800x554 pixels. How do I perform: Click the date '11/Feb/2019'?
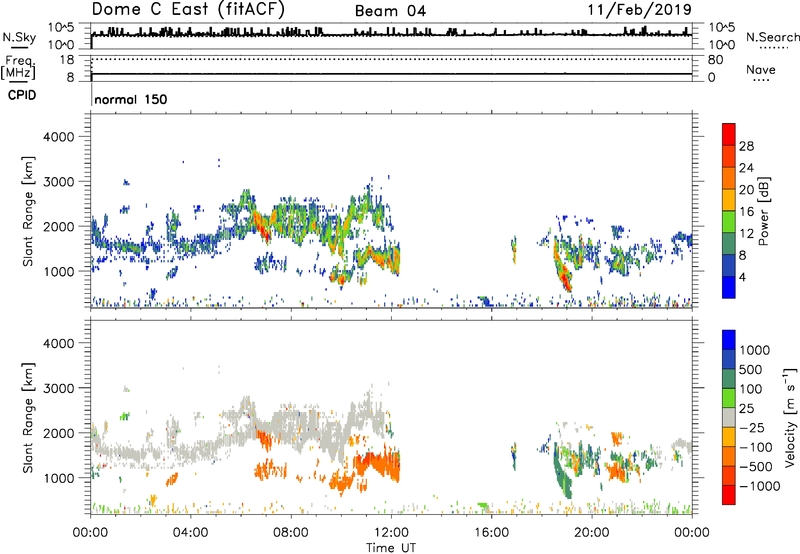click(x=640, y=9)
